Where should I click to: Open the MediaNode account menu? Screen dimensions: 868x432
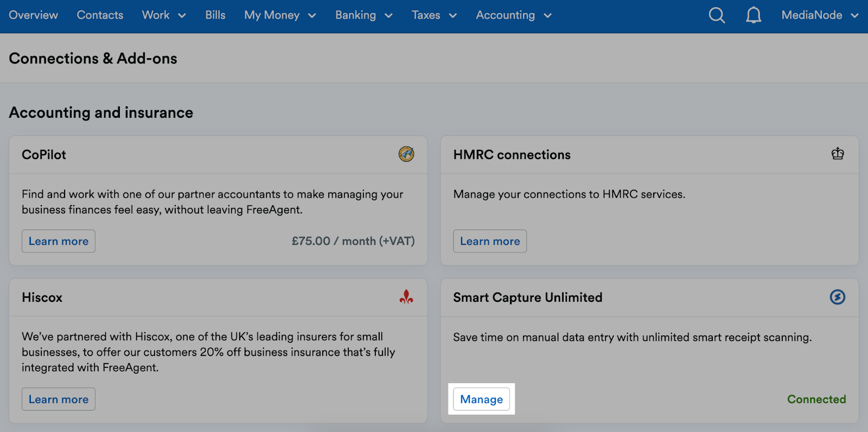(820, 15)
